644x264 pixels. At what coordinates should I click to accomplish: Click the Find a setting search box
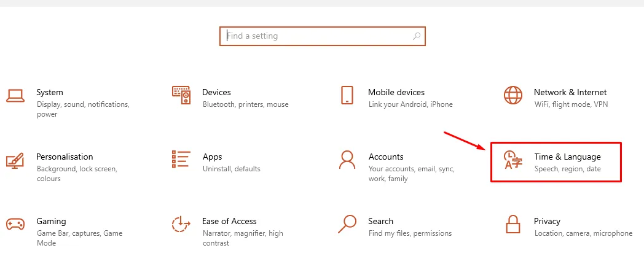coord(320,36)
